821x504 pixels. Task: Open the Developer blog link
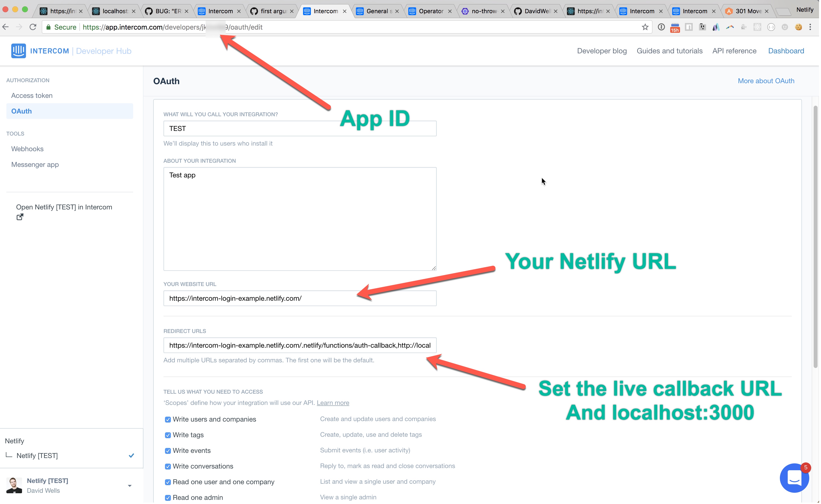click(603, 51)
